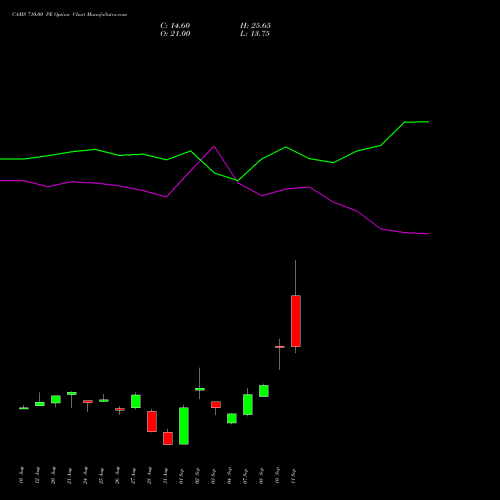Click the green 04 Sep candlestick body
The height and width of the screenshot is (500, 500).
232,418
